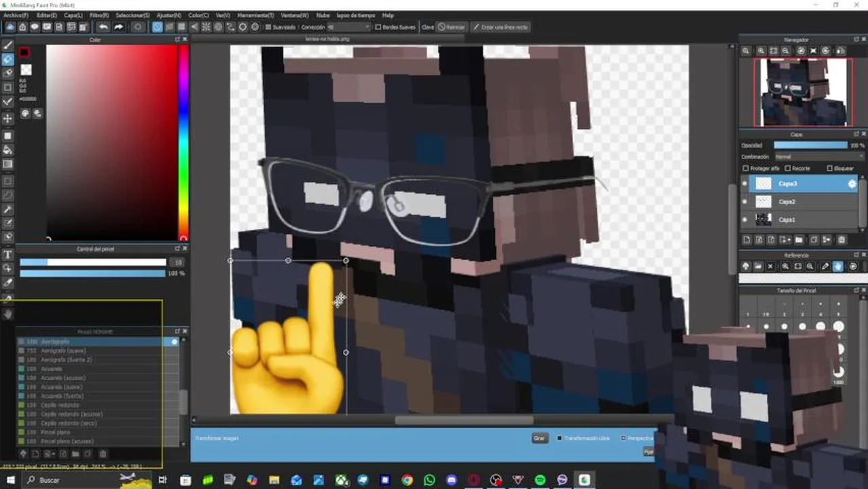Create a new layer folder
This screenshot has width=868, height=489.
(799, 240)
